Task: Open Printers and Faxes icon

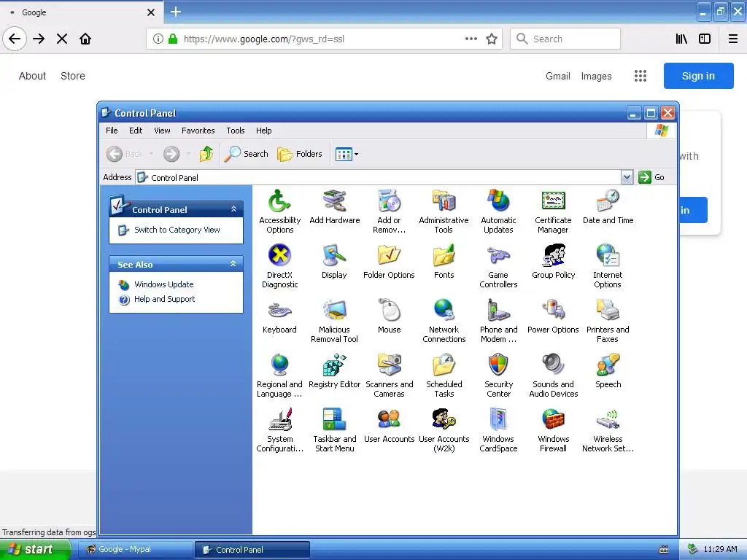Action: pos(608,321)
